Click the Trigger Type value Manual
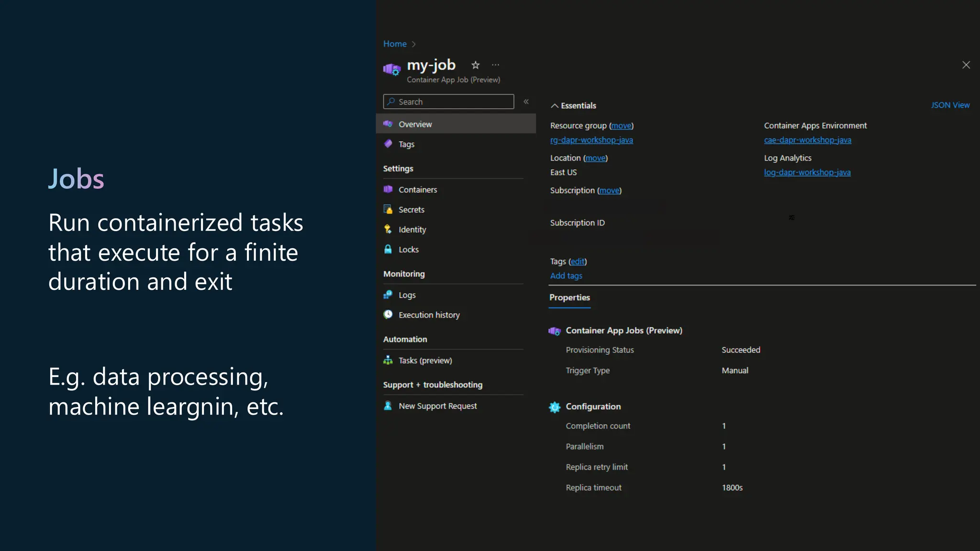This screenshot has width=980, height=551. 735,371
